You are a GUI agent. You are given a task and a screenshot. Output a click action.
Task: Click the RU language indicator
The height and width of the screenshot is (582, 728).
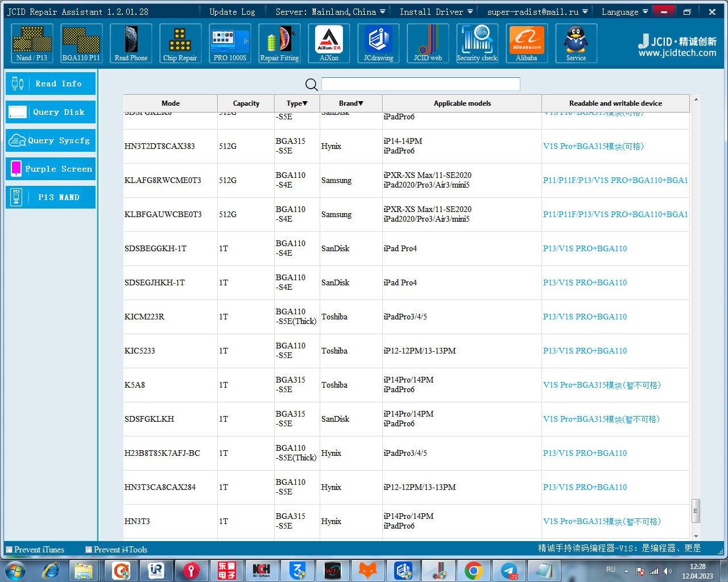click(x=611, y=569)
